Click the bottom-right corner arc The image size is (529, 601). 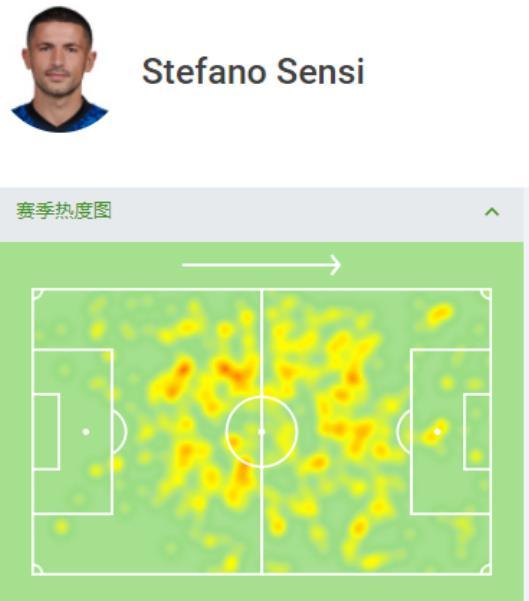[x=486, y=570]
